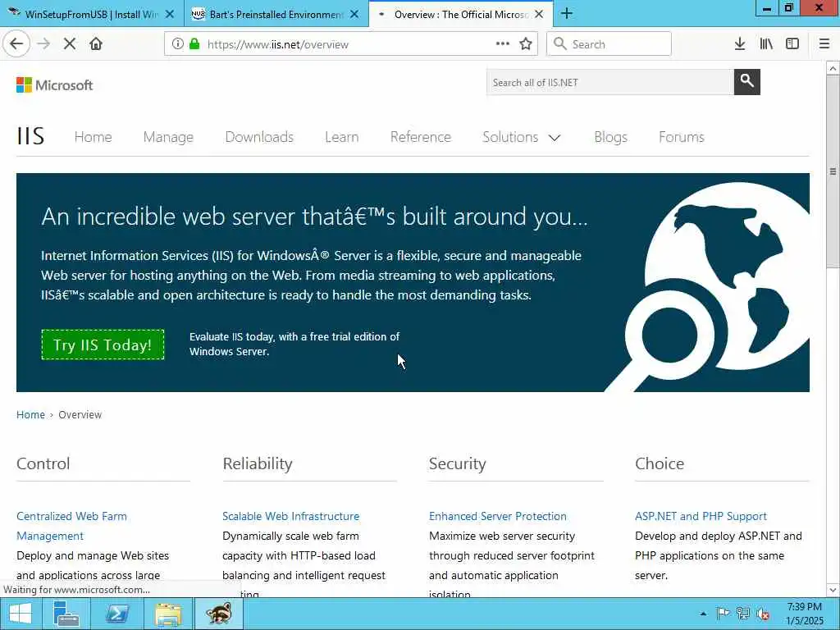Click the scrollbar down arrow
840x630 pixels.
pyautogui.click(x=833, y=590)
